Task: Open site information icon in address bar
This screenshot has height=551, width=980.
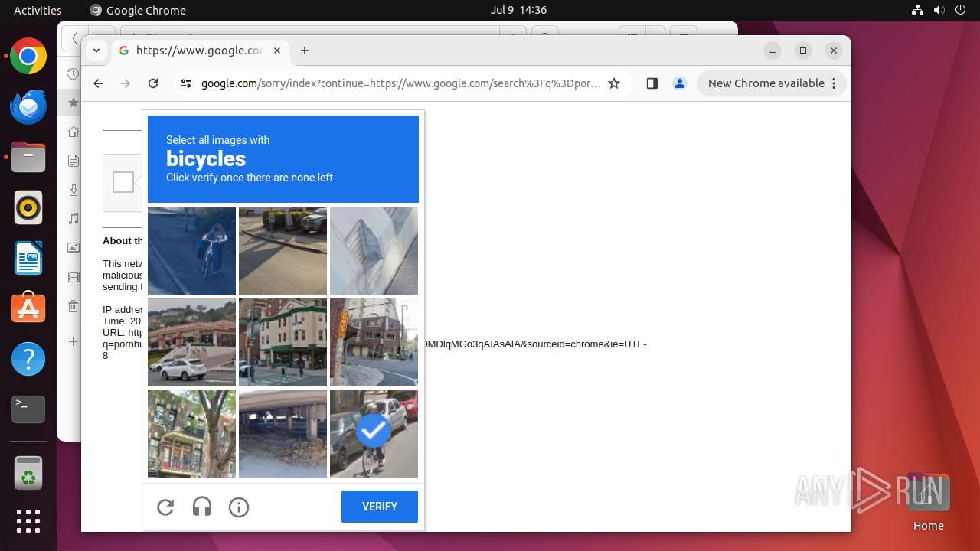Action: [x=186, y=83]
